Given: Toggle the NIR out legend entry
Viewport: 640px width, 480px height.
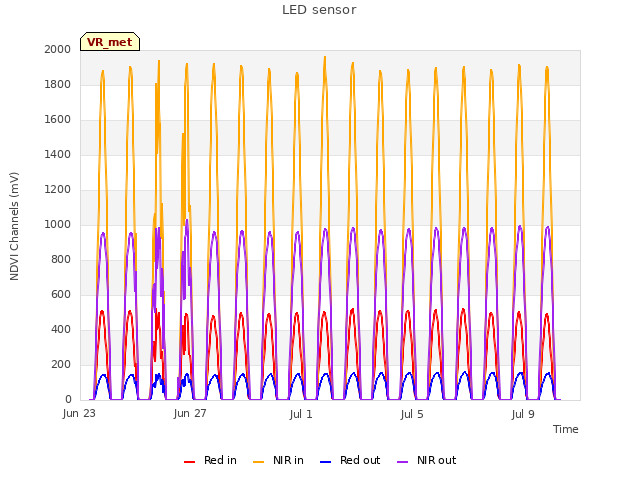Looking at the screenshot, I should pyautogui.click(x=427, y=460).
